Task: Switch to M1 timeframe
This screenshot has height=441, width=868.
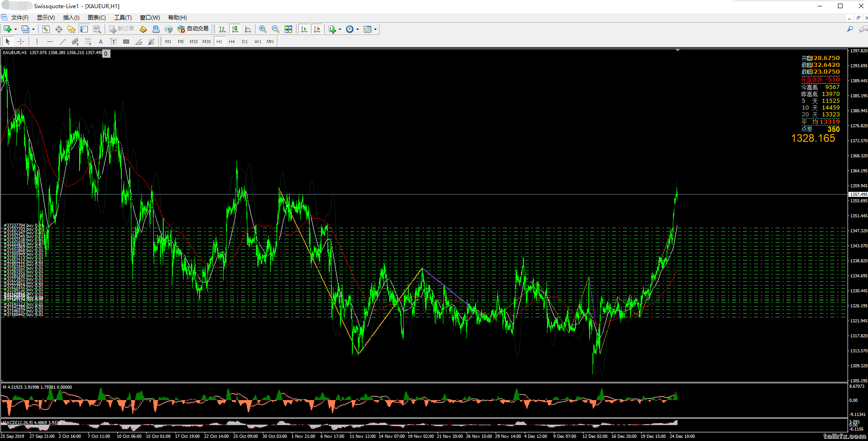Action: 168,41
